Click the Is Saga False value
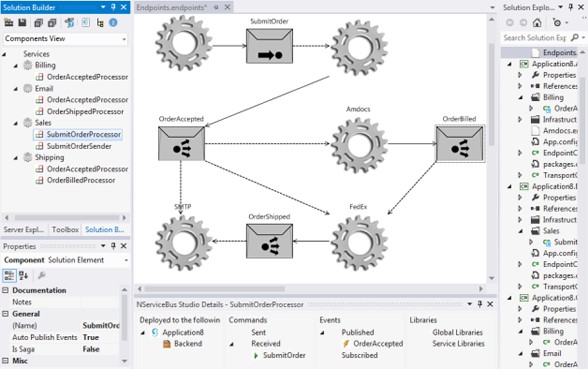The width and height of the screenshot is (588, 369). pos(91,349)
